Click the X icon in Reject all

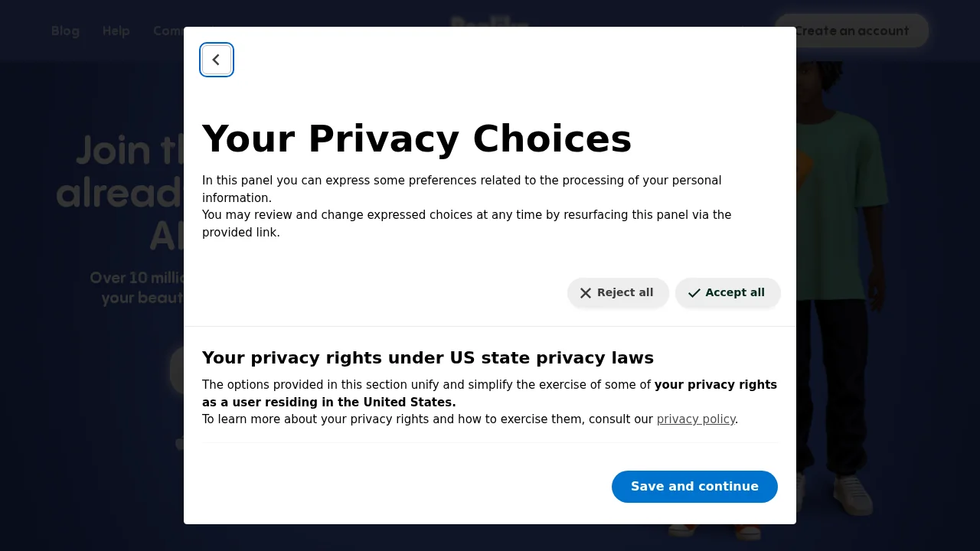586,293
